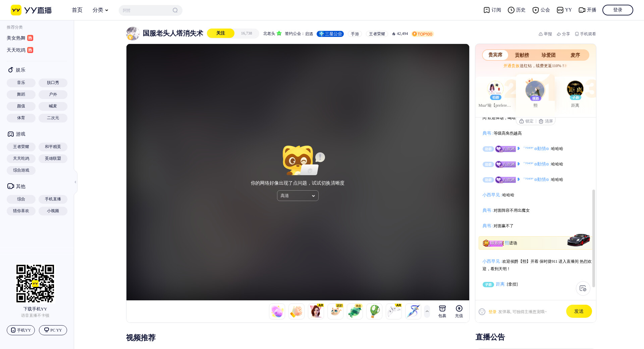The width and height of the screenshot is (644, 349).
Task: Open the 包裹 gift bag
Action: 442,311
